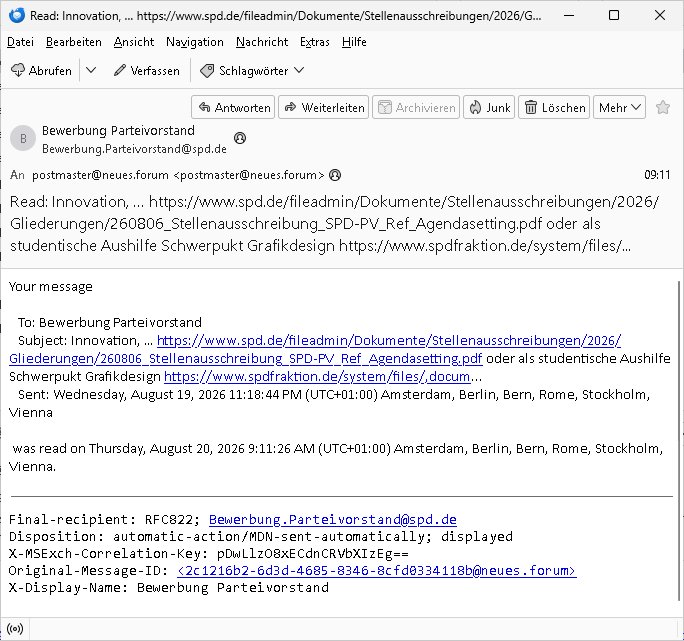Expand the Abrufen dropdown arrow
The width and height of the screenshot is (684, 641).
point(91,71)
